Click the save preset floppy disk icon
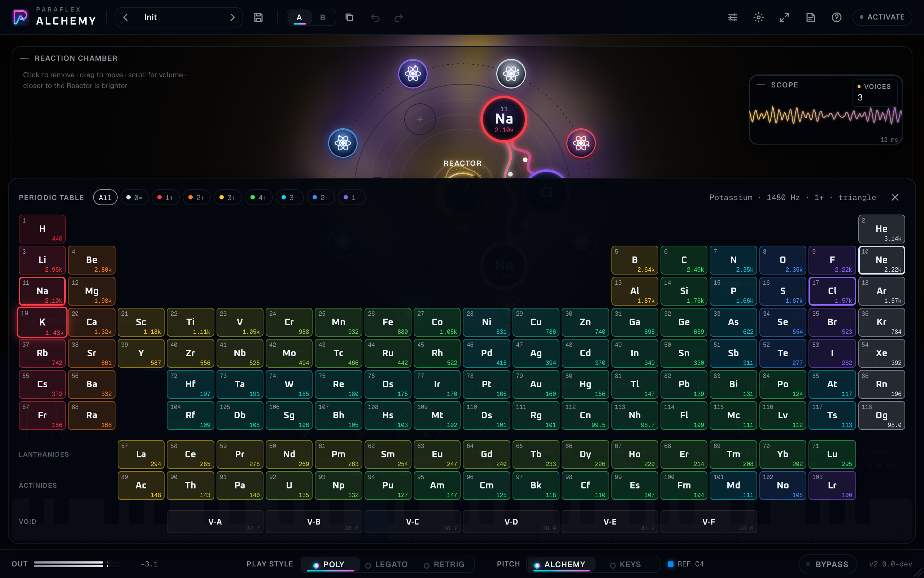Screen dimensions: 924x578 [x=258, y=18]
